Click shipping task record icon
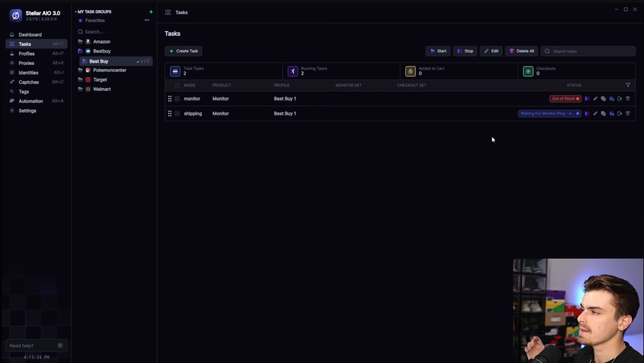Screen dimensions: 644x363 [620, 114]
